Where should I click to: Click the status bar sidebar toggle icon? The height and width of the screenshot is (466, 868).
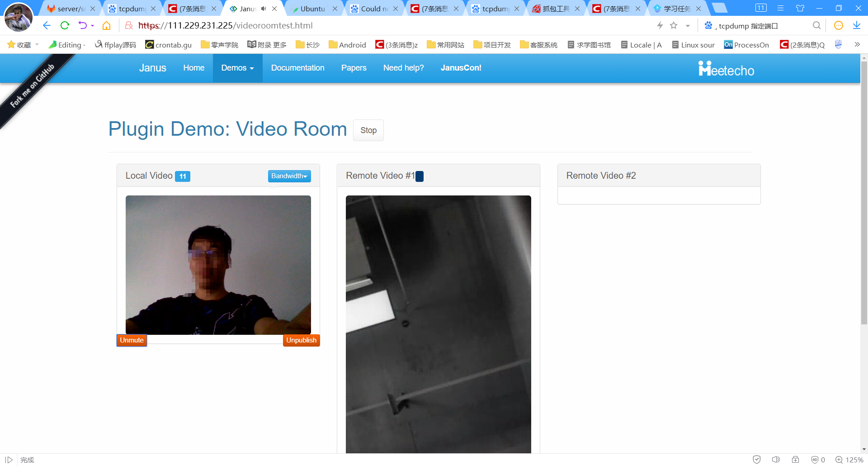(x=9, y=460)
